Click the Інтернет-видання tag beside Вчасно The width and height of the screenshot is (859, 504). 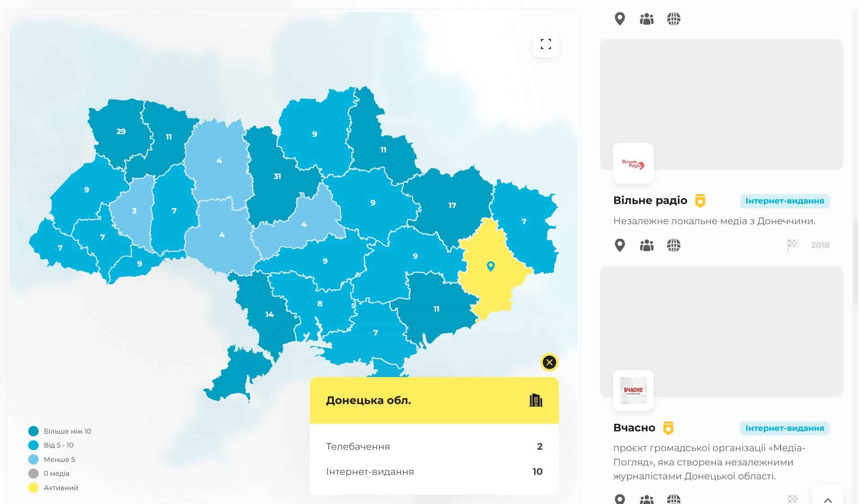pyautogui.click(x=785, y=428)
